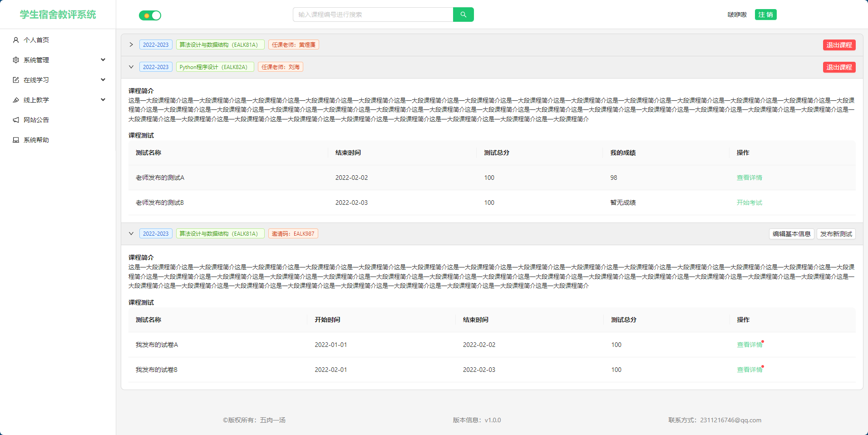Open 在线学习 menu item
The image size is (868, 435).
[58, 80]
